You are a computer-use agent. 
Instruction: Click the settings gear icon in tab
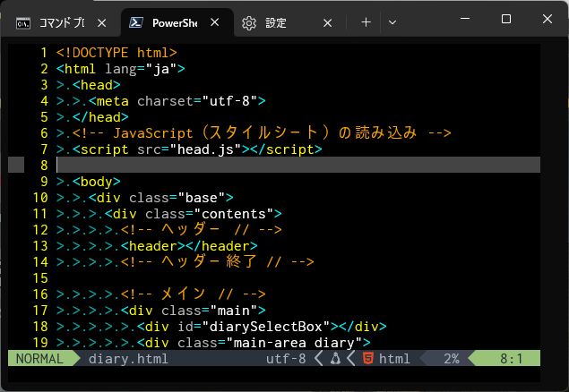249,22
